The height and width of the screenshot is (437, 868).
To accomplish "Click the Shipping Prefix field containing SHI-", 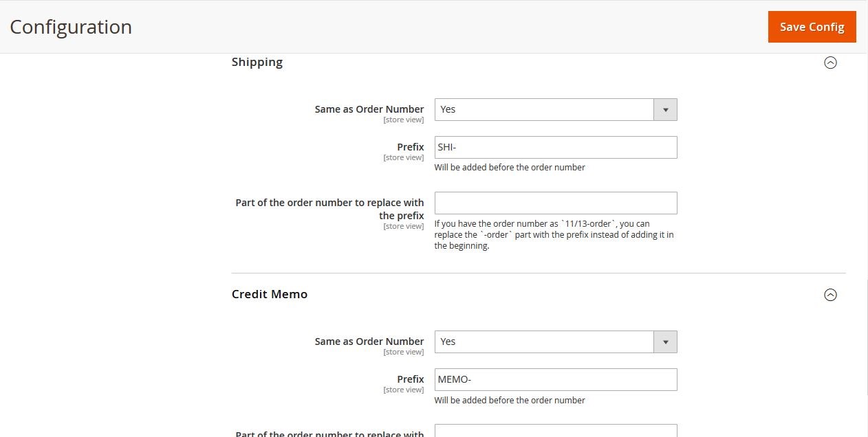I will tap(556, 147).
